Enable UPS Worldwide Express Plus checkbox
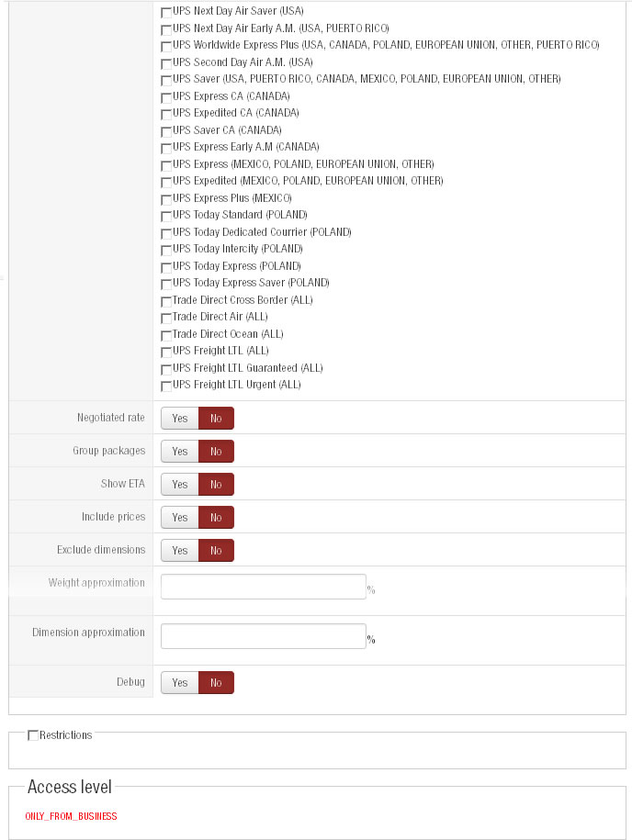 click(x=166, y=46)
